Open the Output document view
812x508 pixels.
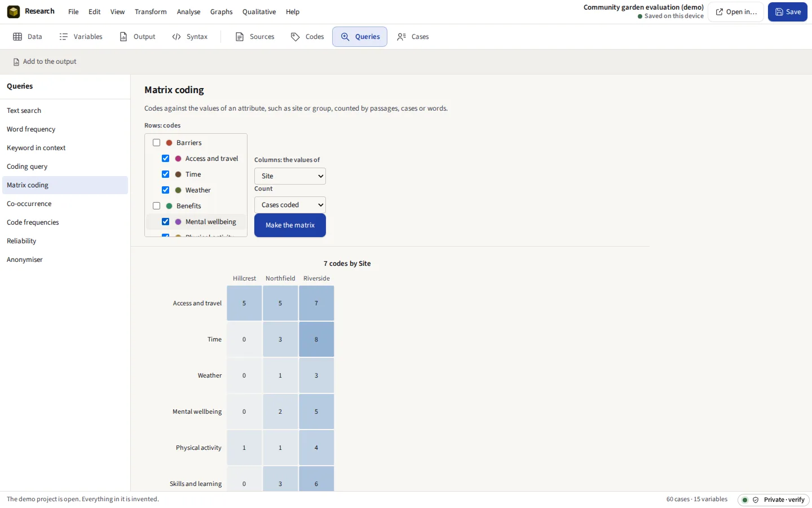(x=137, y=37)
